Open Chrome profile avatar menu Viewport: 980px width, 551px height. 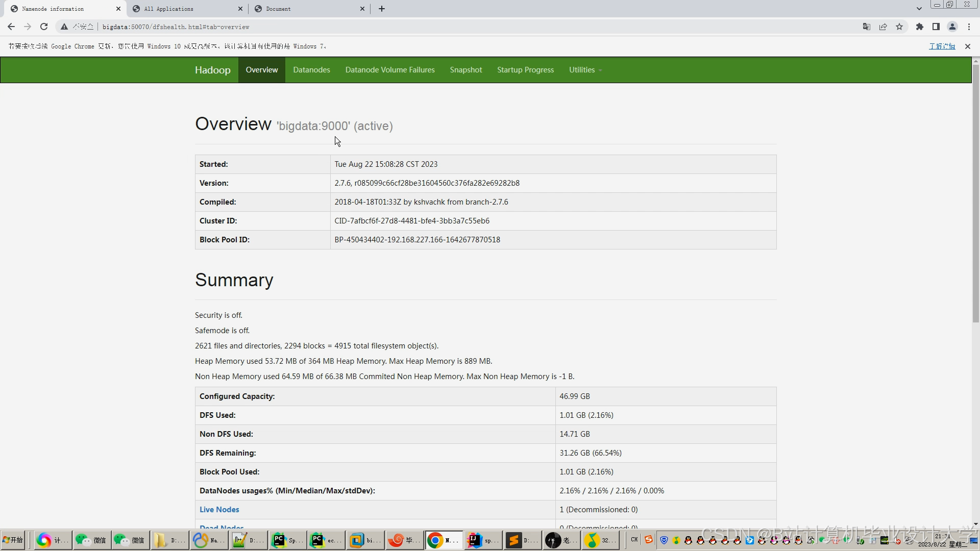coord(952,27)
